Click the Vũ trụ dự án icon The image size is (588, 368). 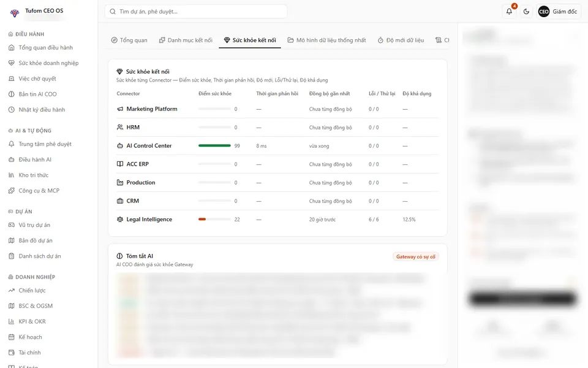tap(11, 225)
